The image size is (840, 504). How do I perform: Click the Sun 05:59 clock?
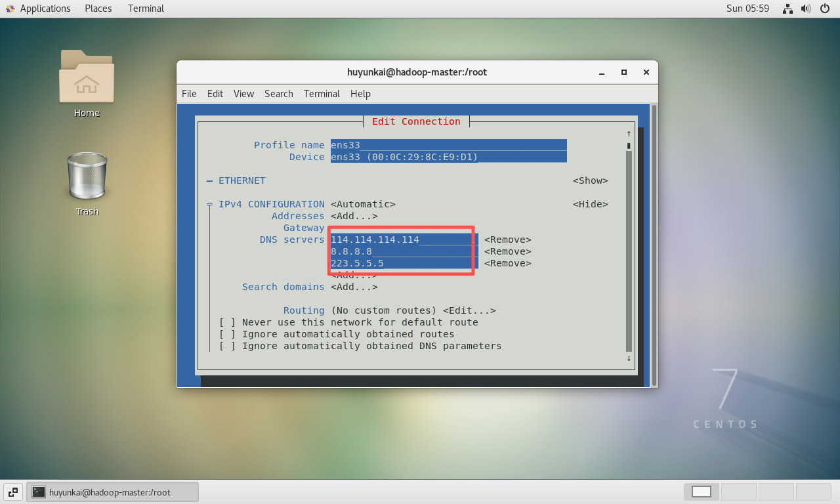pos(747,9)
